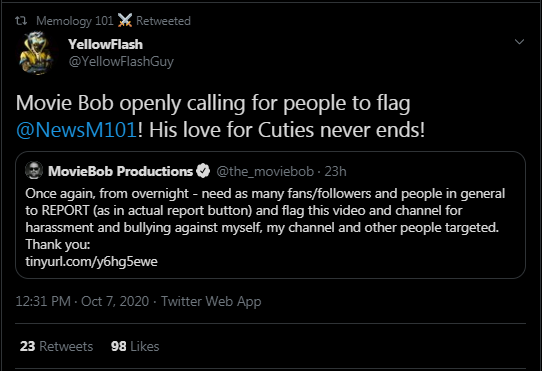
Task: Open the quoted tweet body text
Action: point(265,219)
